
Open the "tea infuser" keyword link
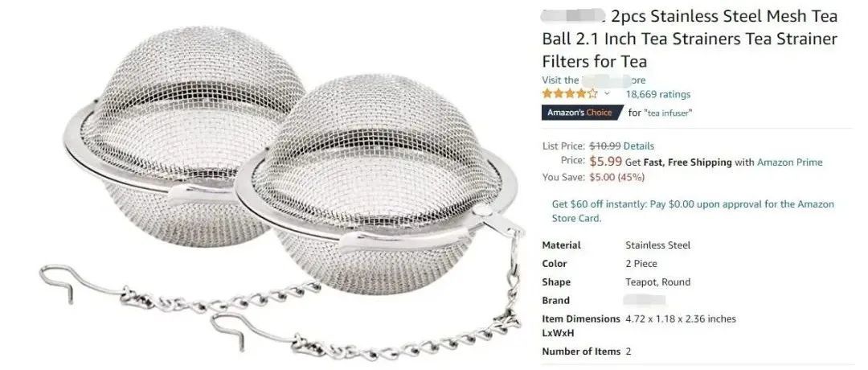pyautogui.click(x=668, y=113)
